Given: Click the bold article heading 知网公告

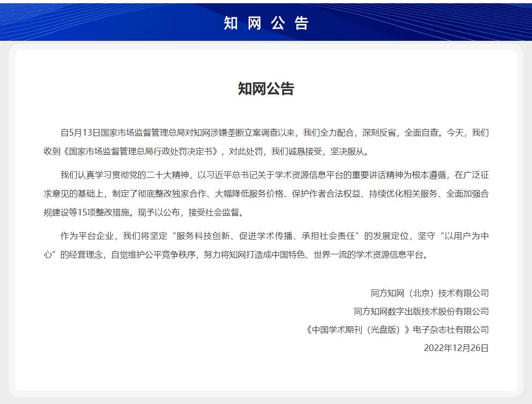Looking at the screenshot, I should click(266, 89).
